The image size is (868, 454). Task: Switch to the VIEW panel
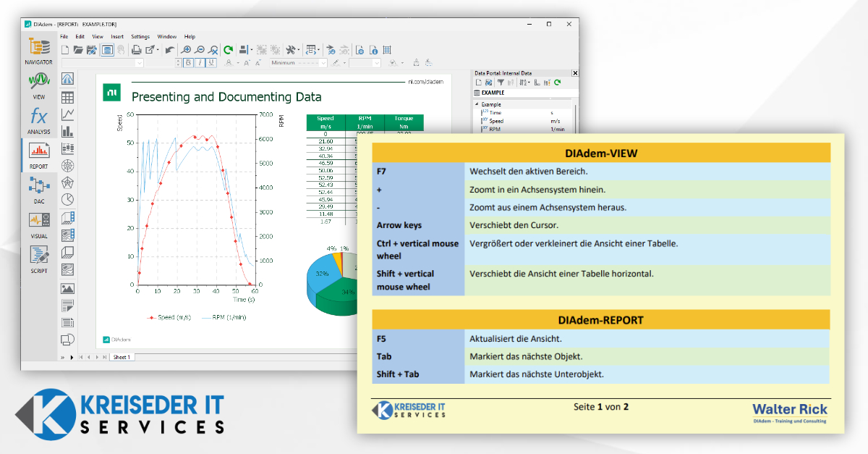point(39,85)
